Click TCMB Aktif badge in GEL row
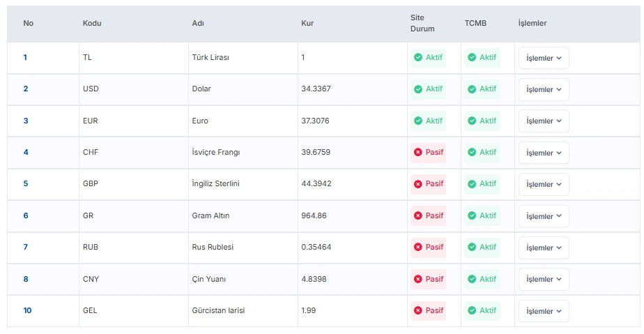The image size is (644, 334). tap(482, 310)
